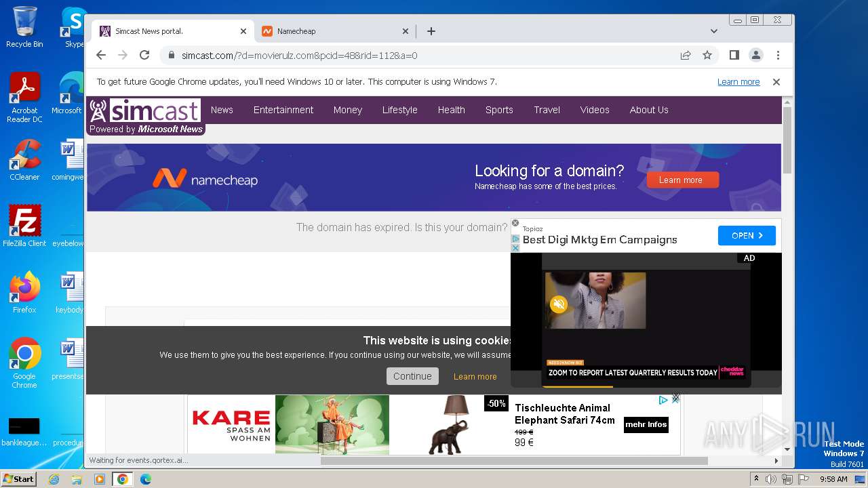Screen dimensions: 868x488
Task: Click the elephant lamp product image
Action: (448, 425)
